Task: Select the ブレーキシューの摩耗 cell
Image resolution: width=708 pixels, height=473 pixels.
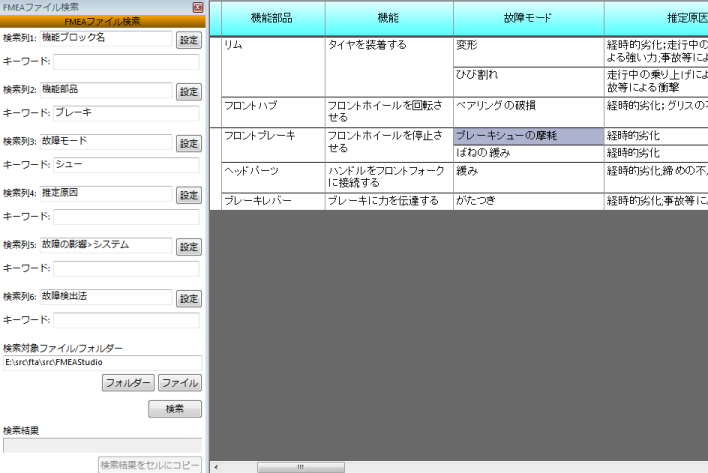Action: (x=528, y=136)
